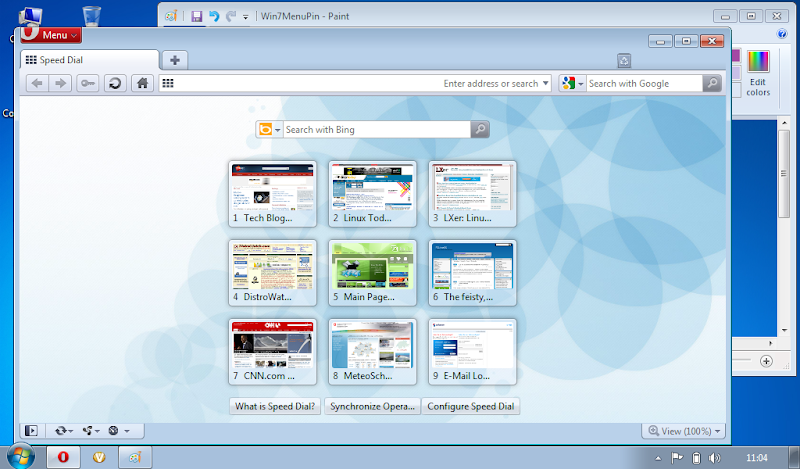800x469 pixels.
Task: Open Speed Dial 2 Linux Tod... thumbnail
Action: [x=372, y=193]
